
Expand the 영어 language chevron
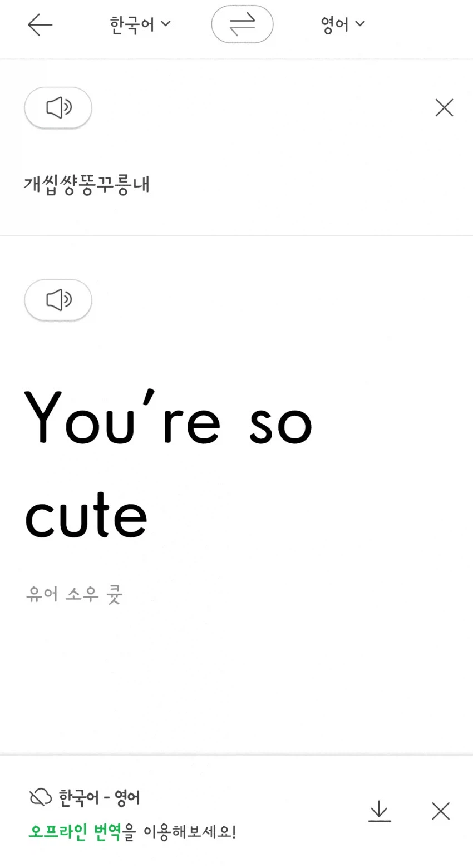[359, 24]
